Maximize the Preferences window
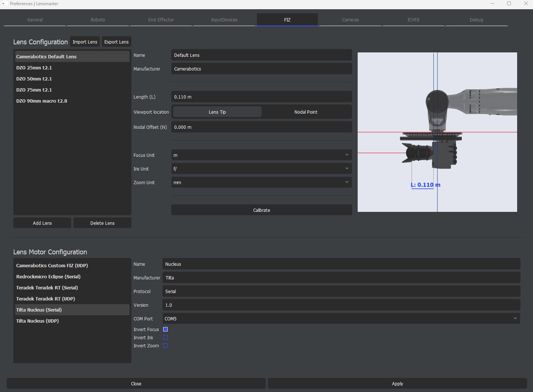Image resolution: width=533 pixels, height=392 pixels. [x=509, y=4]
